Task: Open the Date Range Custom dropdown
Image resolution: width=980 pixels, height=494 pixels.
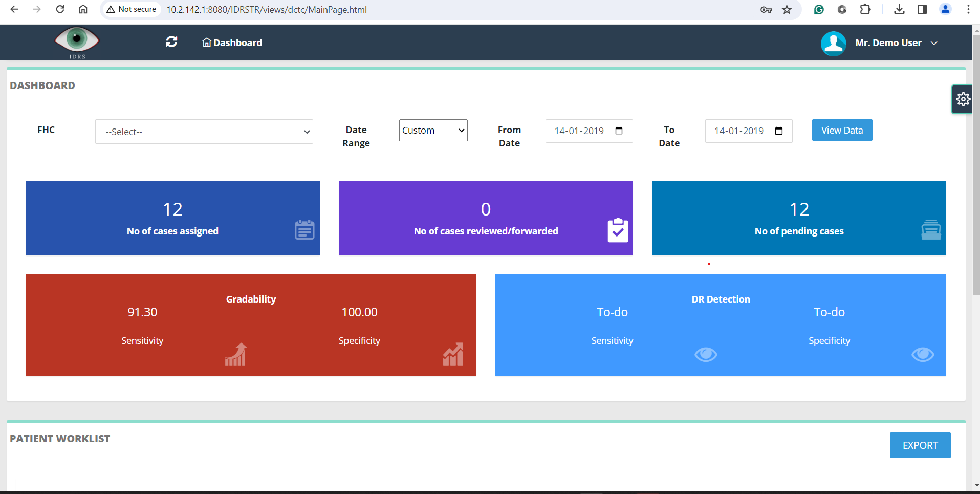Action: (433, 131)
